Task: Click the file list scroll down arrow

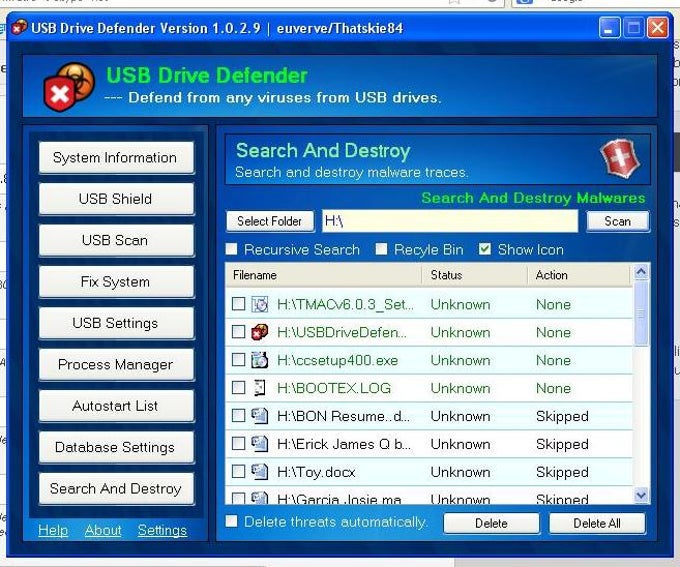Action: (x=641, y=495)
